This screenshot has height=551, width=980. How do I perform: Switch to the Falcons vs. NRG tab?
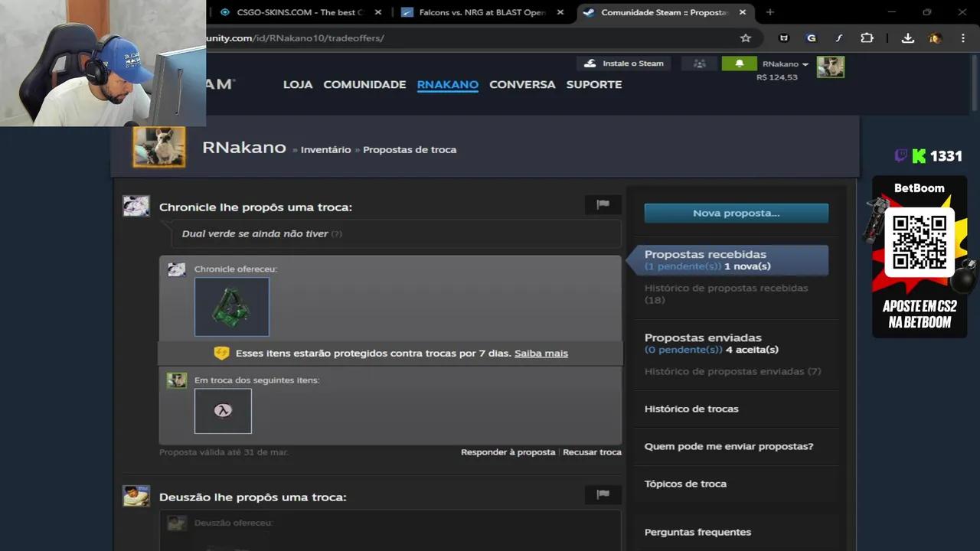coord(482,12)
